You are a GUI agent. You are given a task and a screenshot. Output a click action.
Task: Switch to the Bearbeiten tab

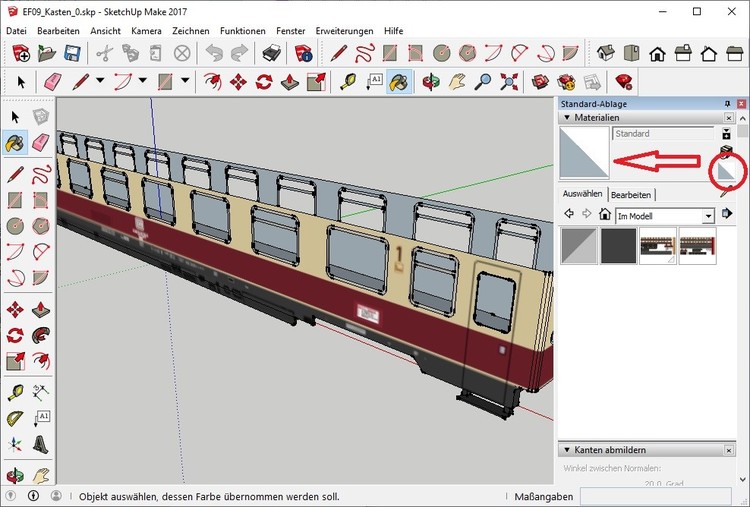tap(631, 194)
